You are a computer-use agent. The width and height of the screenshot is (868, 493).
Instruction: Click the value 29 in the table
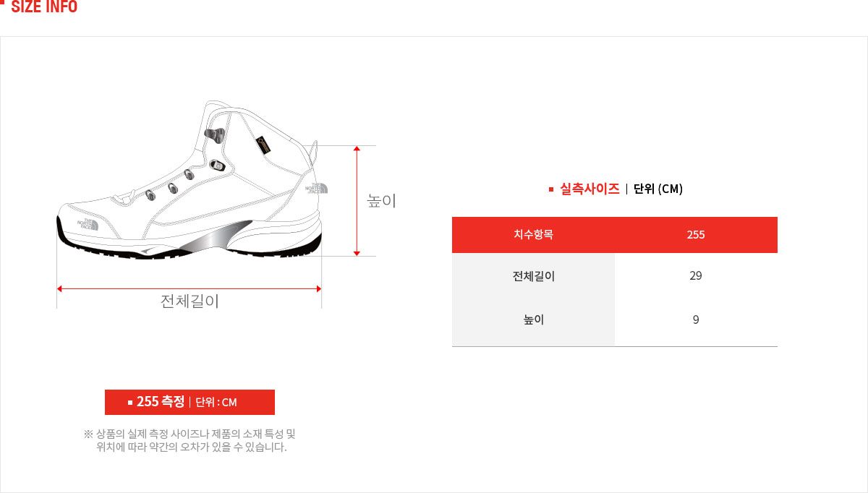click(696, 275)
